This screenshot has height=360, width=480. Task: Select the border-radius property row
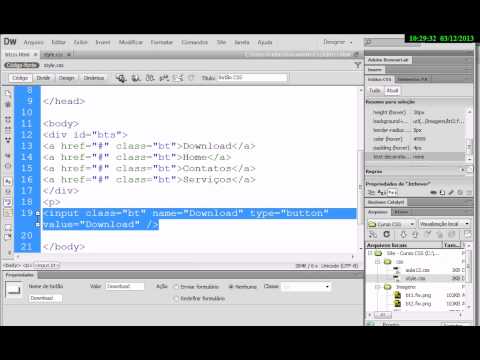[415, 130]
